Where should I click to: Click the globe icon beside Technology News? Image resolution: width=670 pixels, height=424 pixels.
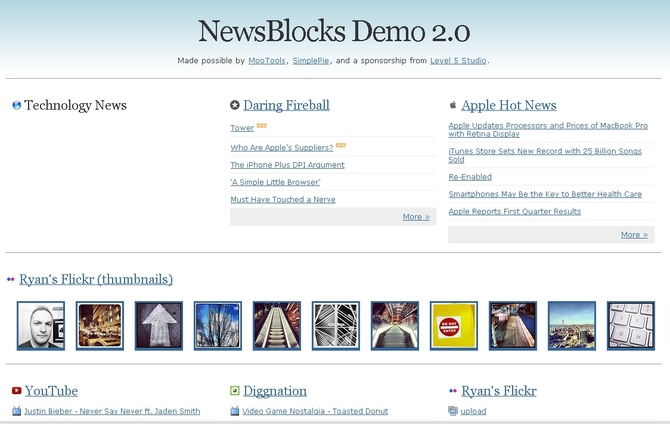pyautogui.click(x=17, y=105)
